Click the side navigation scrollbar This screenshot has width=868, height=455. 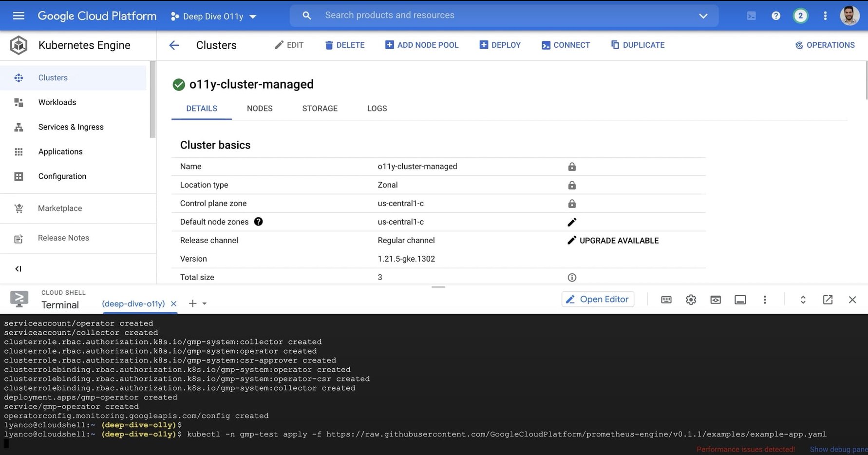(152, 99)
